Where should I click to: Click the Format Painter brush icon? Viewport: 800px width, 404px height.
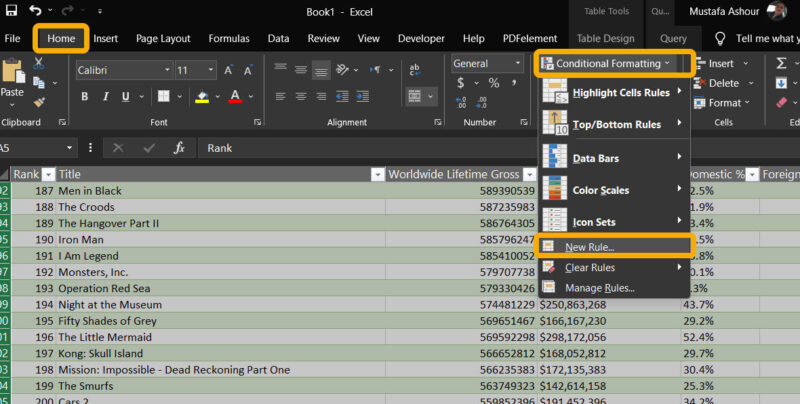(38, 103)
